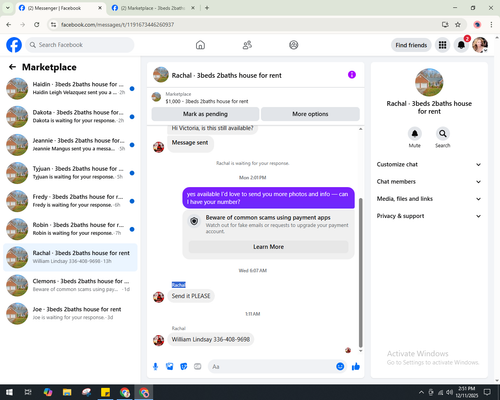Attach a photo with the image icon
This screenshot has height=400, width=500.
pos(170,367)
